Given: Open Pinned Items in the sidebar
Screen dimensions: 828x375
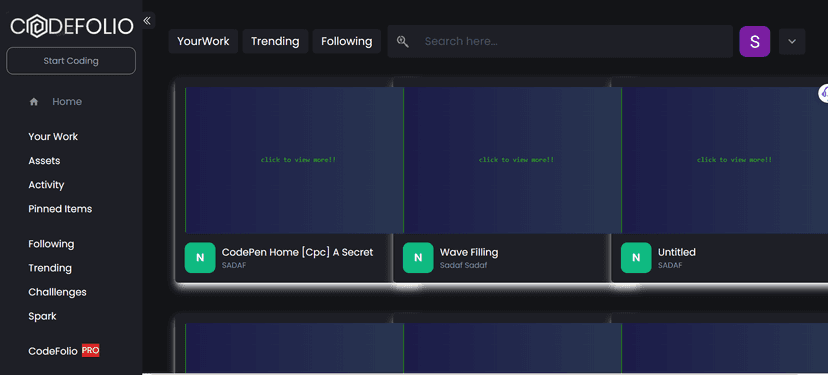Looking at the screenshot, I should [60, 209].
